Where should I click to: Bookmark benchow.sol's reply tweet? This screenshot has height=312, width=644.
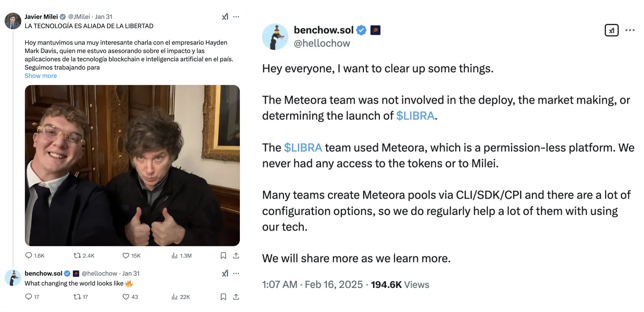pyautogui.click(x=224, y=297)
